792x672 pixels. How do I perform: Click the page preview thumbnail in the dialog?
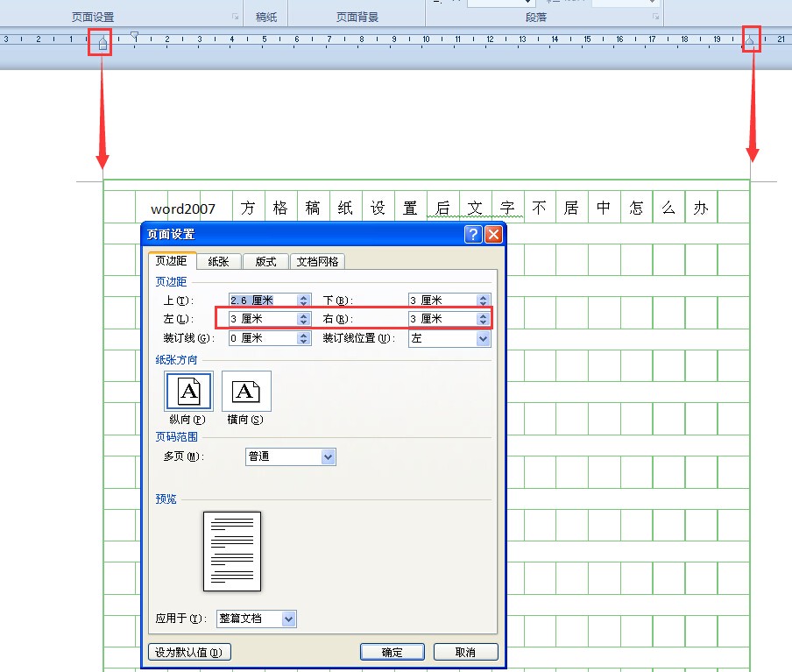coord(232,551)
